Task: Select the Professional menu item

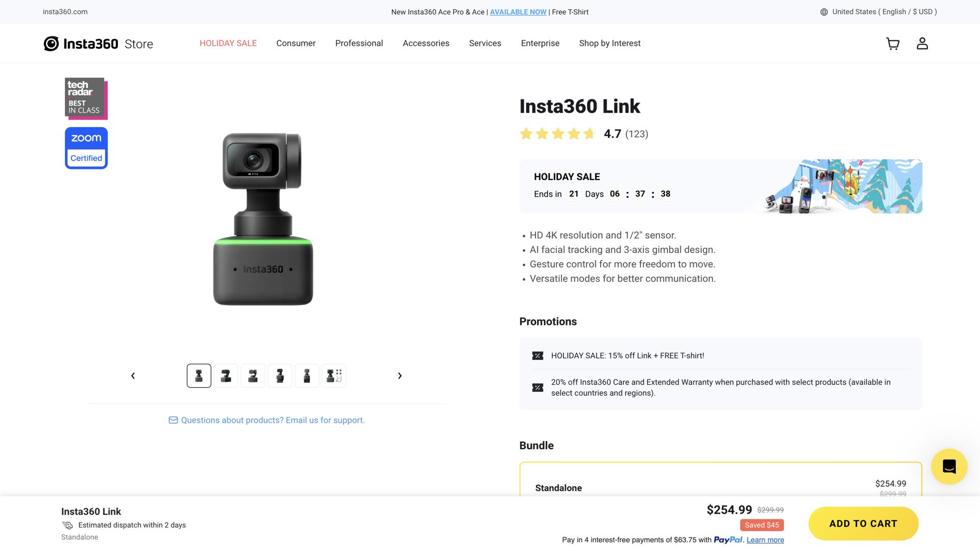Action: coord(359,43)
